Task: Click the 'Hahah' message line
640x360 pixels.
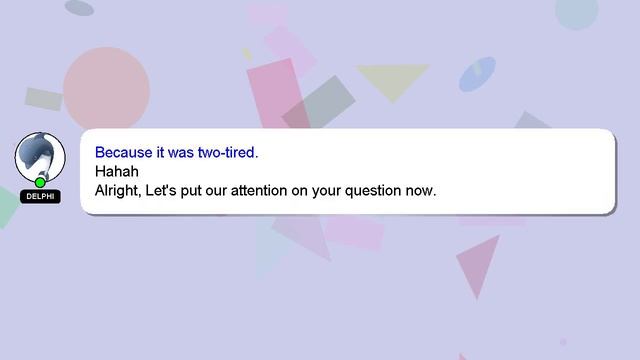Action: (117, 171)
